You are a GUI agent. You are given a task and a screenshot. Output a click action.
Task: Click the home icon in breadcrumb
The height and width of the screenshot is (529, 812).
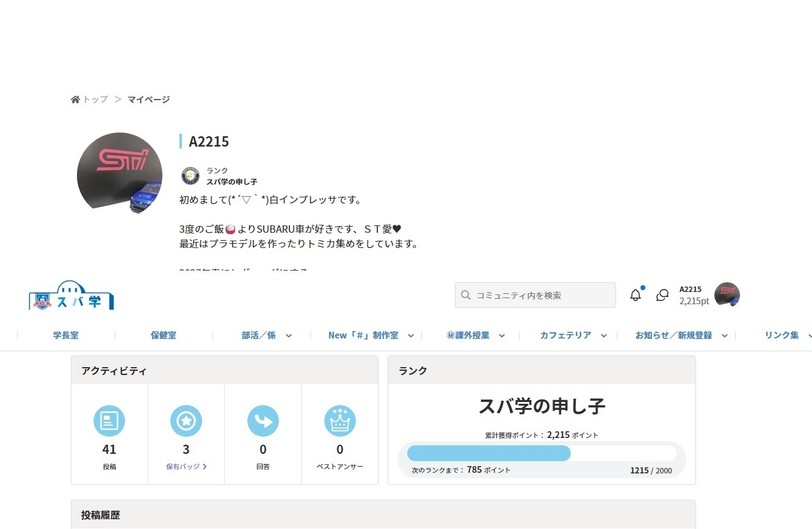click(x=75, y=100)
